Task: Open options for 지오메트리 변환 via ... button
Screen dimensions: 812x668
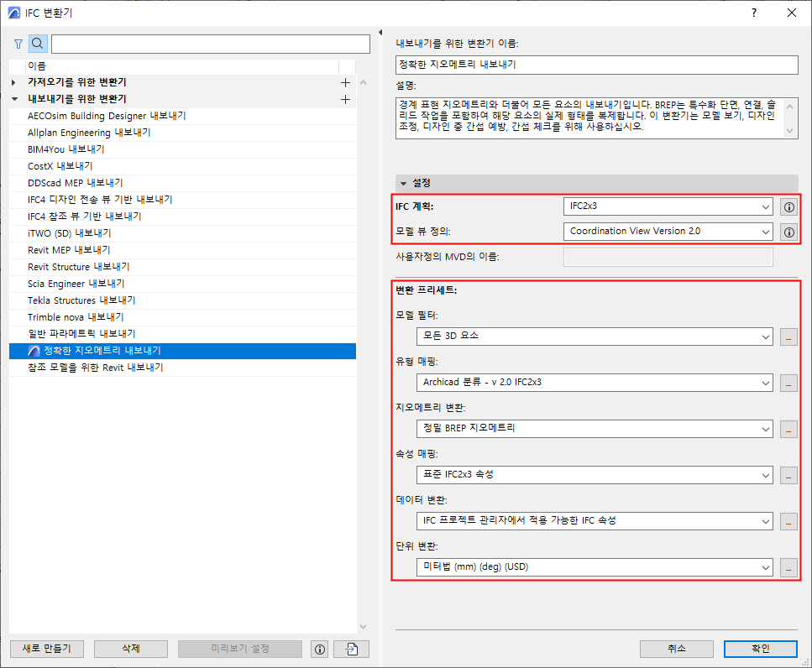Action: (x=788, y=429)
